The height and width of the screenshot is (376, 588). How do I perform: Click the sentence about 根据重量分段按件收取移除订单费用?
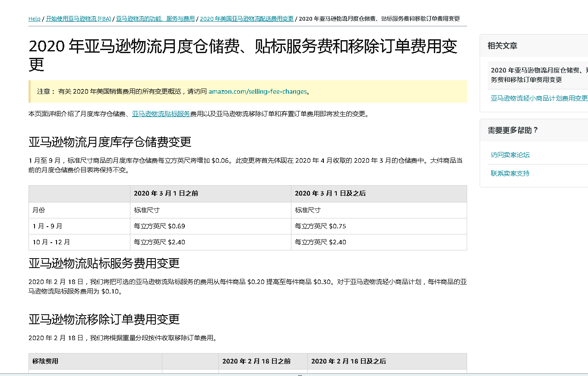pyautogui.click(x=123, y=338)
